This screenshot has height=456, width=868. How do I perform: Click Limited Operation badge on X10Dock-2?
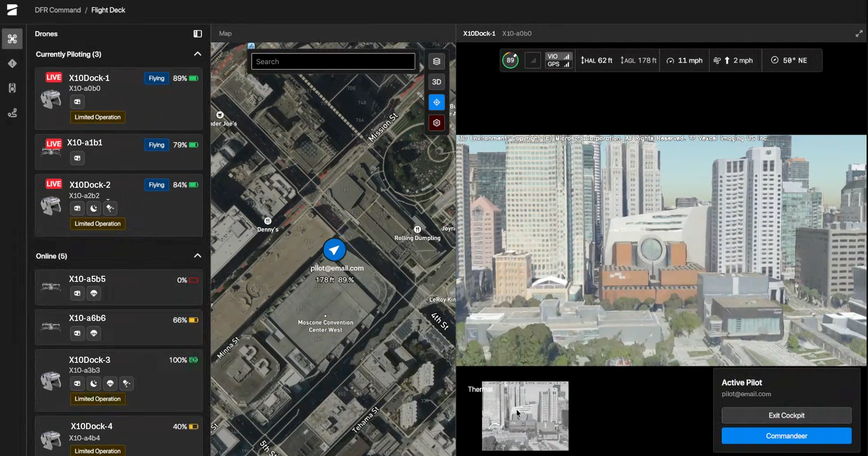pos(97,224)
